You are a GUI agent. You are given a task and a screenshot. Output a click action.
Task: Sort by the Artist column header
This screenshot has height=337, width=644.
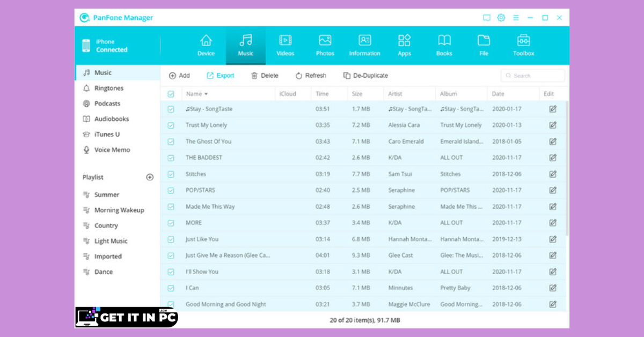[x=396, y=94]
